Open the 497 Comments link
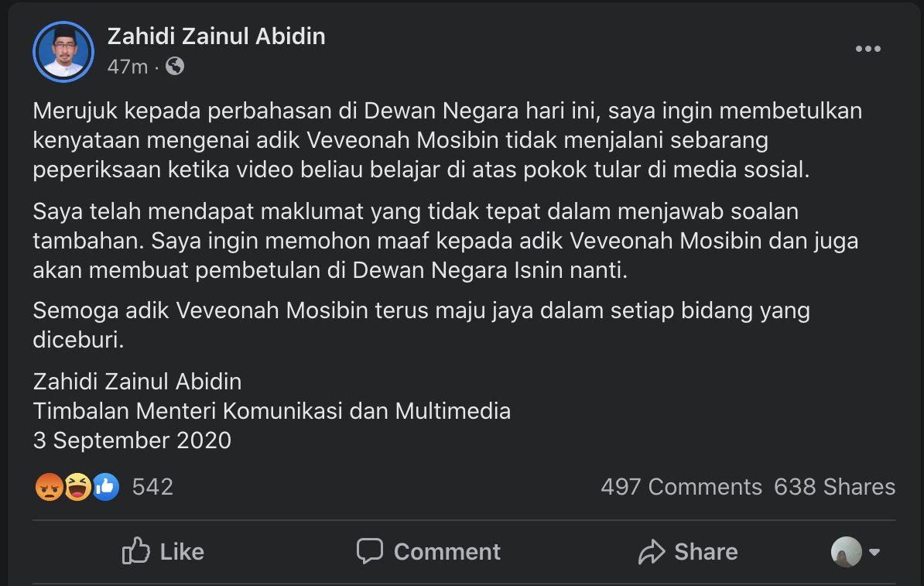This screenshot has height=586, width=924. [681, 487]
